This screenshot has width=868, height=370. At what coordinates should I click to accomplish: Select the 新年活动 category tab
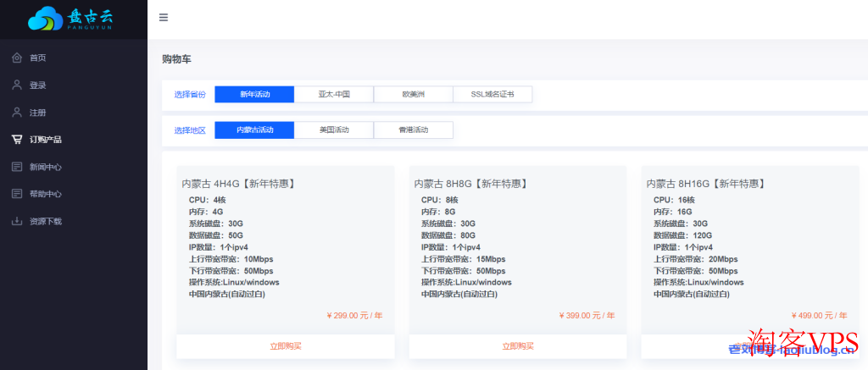pyautogui.click(x=254, y=94)
